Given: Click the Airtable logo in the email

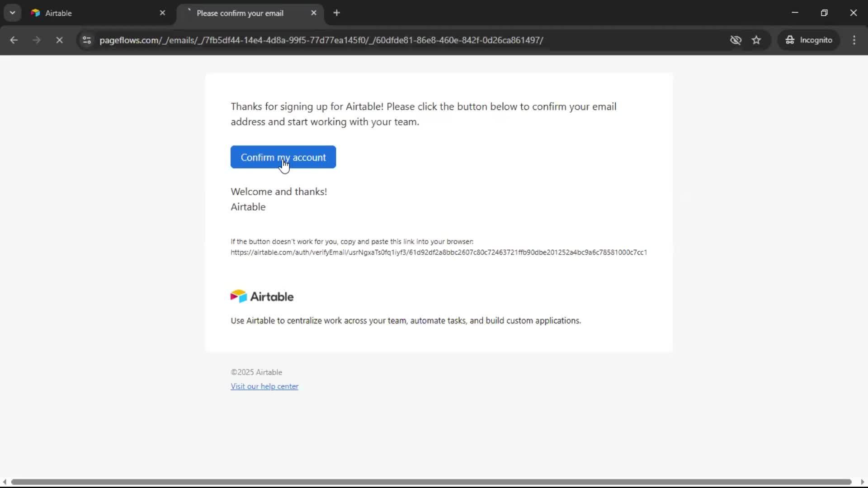Looking at the screenshot, I should coord(262,296).
